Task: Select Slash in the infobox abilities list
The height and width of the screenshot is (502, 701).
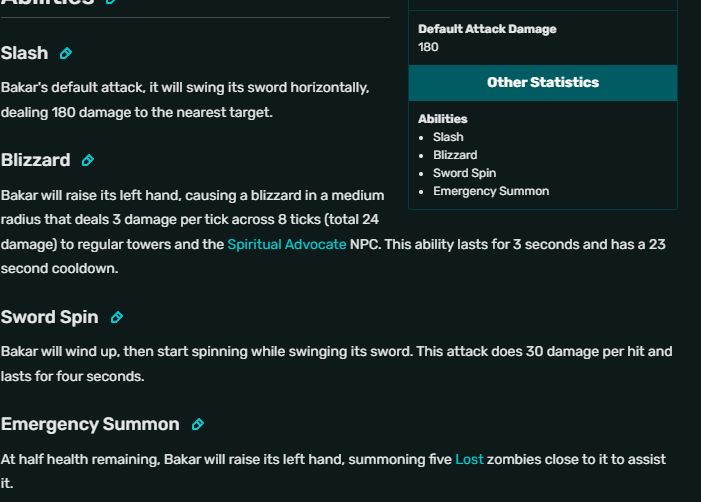Action: point(448,137)
